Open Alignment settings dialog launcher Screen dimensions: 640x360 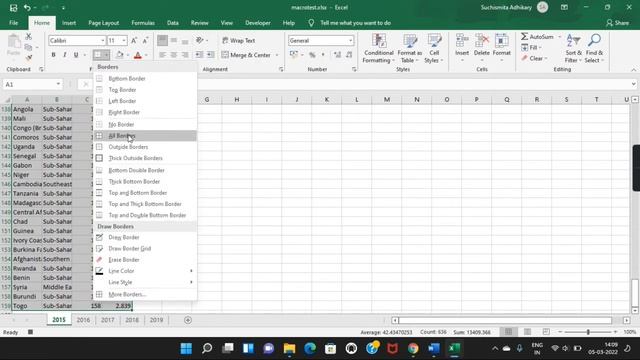pos(281,69)
